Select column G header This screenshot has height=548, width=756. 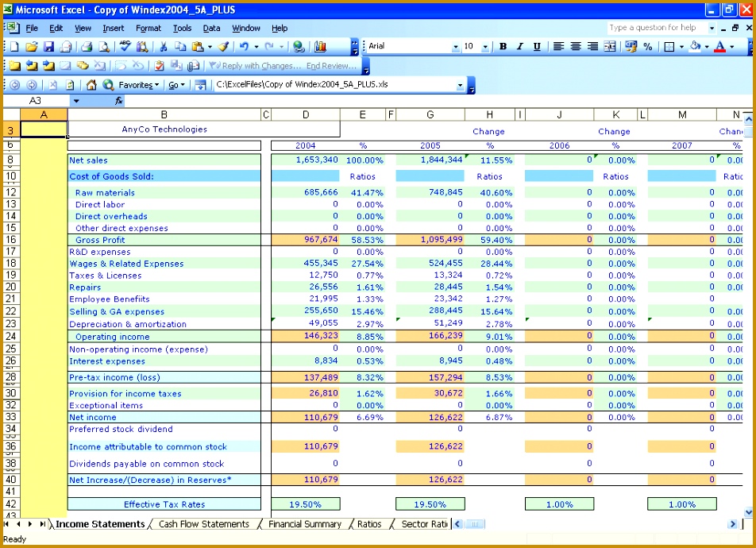click(x=430, y=115)
